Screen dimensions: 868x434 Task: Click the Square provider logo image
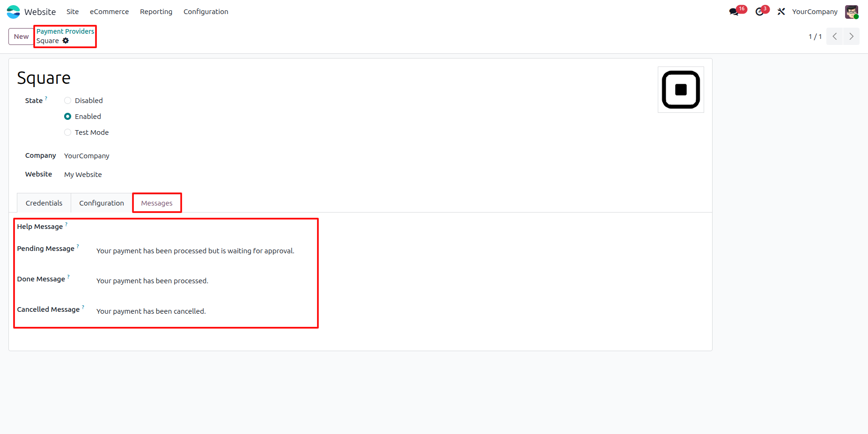point(681,89)
